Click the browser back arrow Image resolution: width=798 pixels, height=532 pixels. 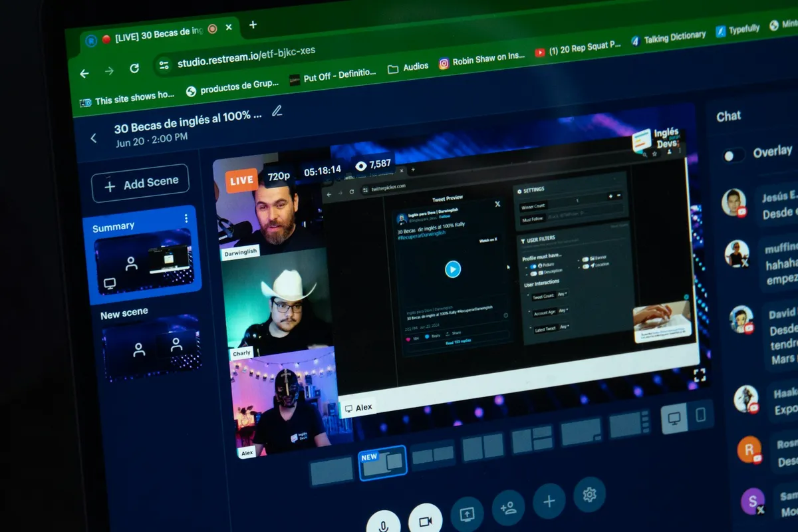pos(84,74)
